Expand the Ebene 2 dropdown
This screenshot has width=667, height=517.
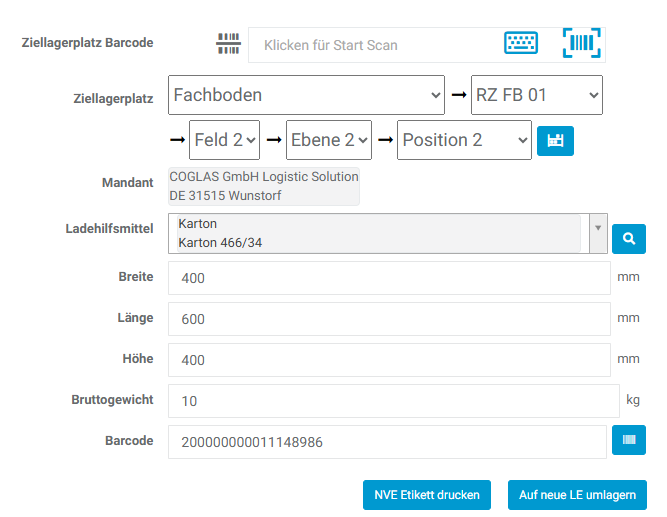329,140
